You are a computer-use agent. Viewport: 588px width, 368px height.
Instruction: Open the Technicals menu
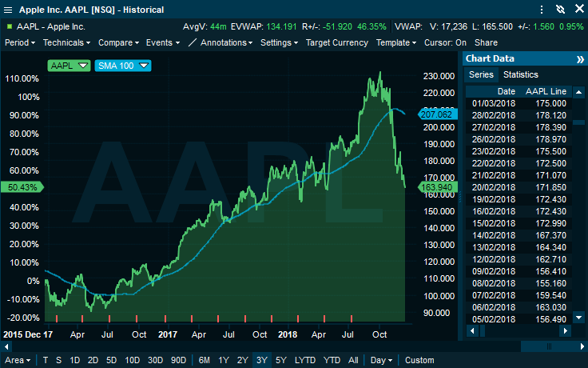66,42
